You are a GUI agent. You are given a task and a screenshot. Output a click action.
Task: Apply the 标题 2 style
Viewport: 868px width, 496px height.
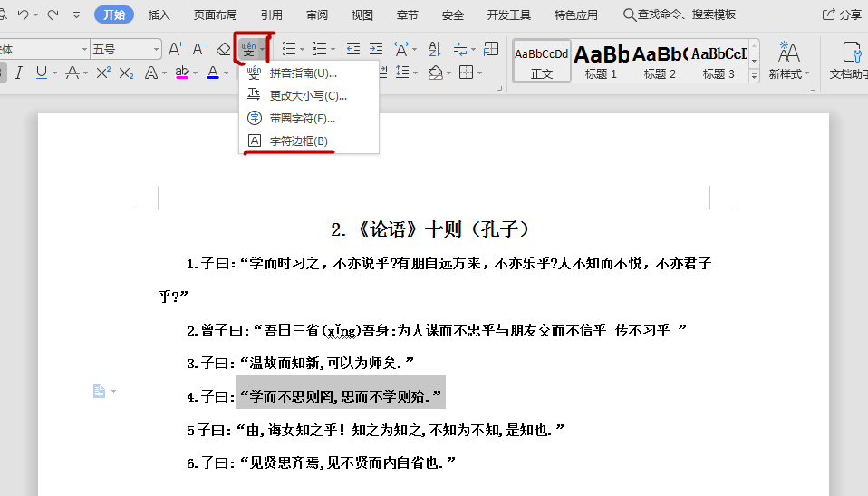[x=660, y=61]
